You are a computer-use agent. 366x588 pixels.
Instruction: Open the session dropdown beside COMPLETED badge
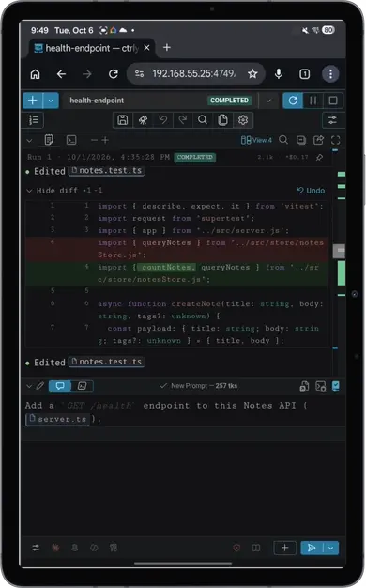coord(268,101)
